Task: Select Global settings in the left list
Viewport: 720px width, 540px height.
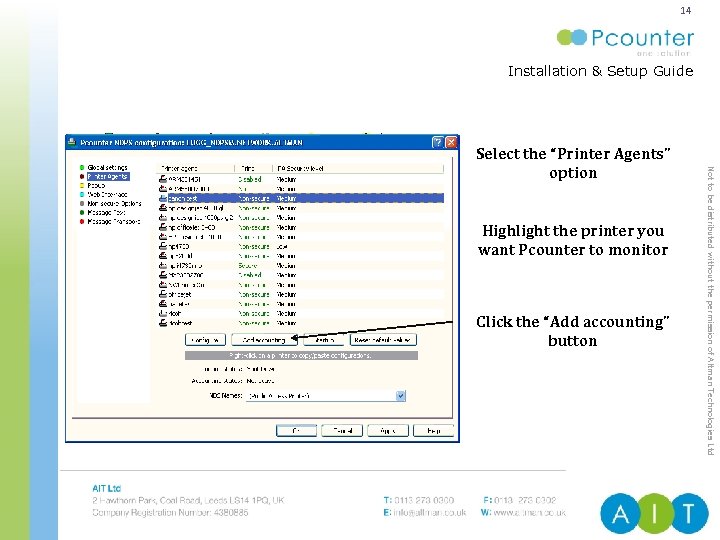Action: 107,168
